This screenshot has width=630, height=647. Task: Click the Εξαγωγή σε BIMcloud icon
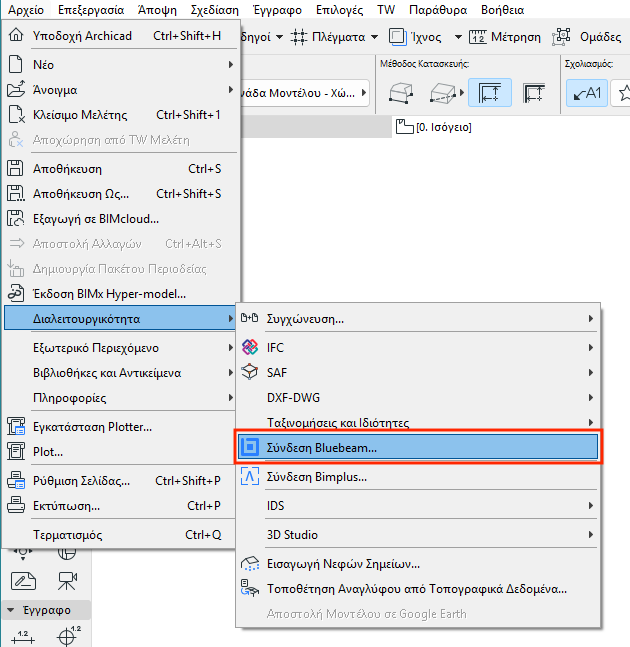[16, 218]
